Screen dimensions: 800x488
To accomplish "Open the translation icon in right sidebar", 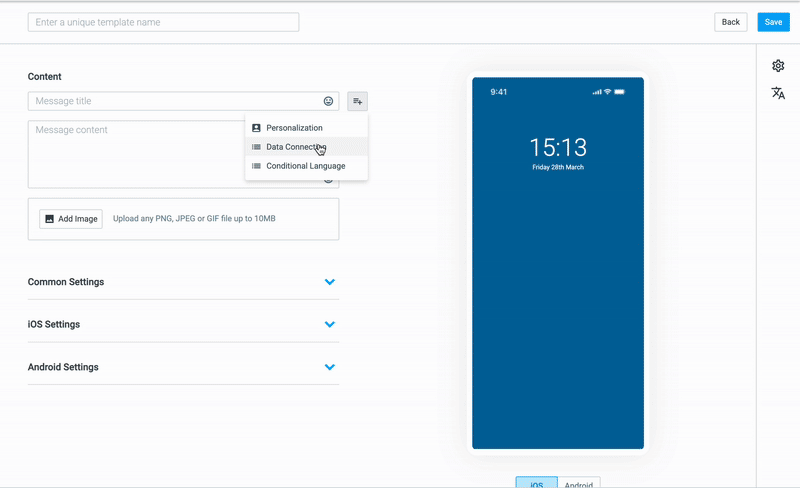I will (x=778, y=93).
